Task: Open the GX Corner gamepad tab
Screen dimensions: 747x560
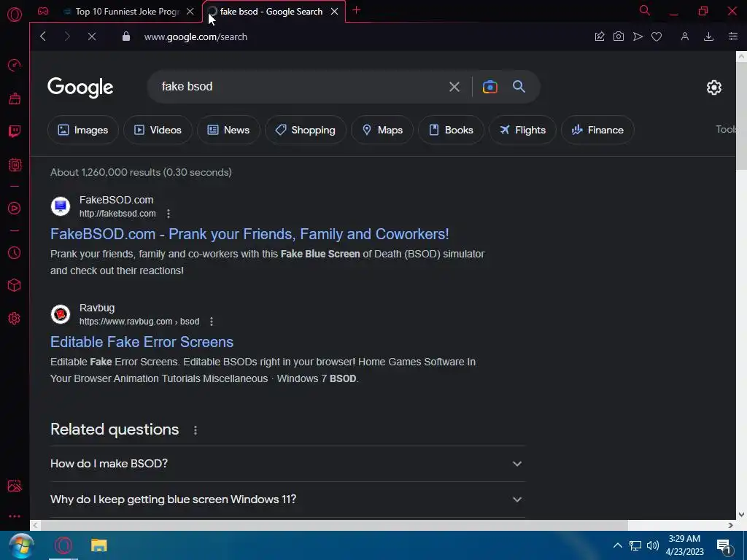Action: pos(43,11)
